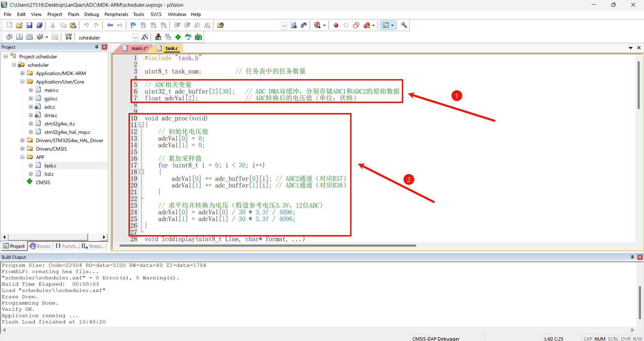Start the debug session with the magnifier icon
644x341 pixels.
pyautogui.click(x=317, y=25)
